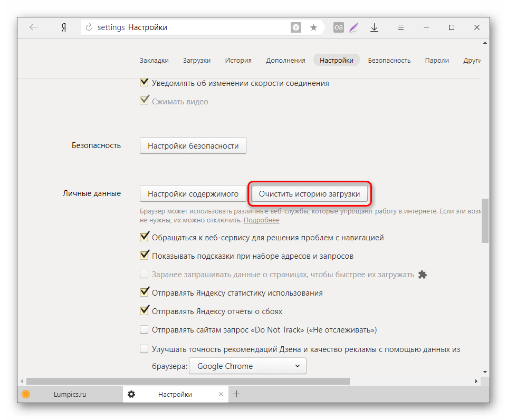Viewport: 507px width, 420px height.
Task: Toggle preloading page data checkbox
Action: 144,275
